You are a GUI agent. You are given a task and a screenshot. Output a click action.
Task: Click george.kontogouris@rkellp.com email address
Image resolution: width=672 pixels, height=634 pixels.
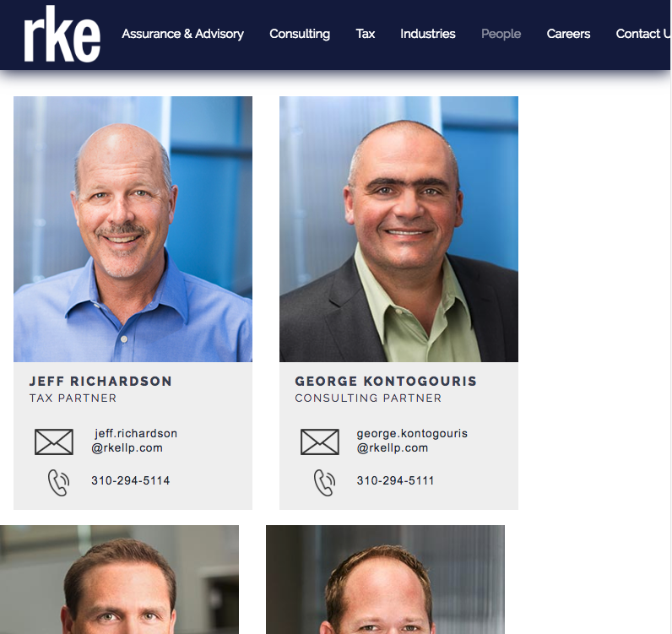[412, 441]
